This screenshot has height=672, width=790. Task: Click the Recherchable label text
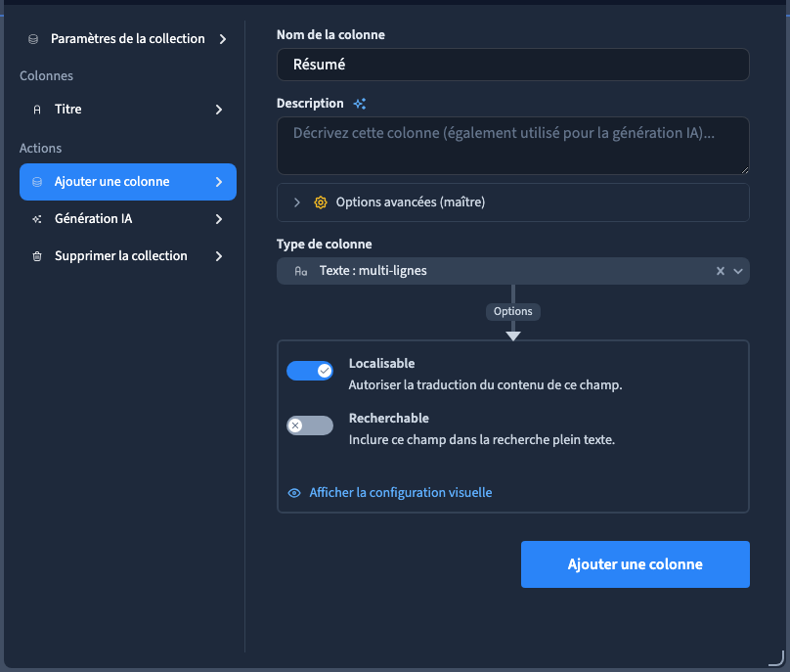(x=389, y=419)
